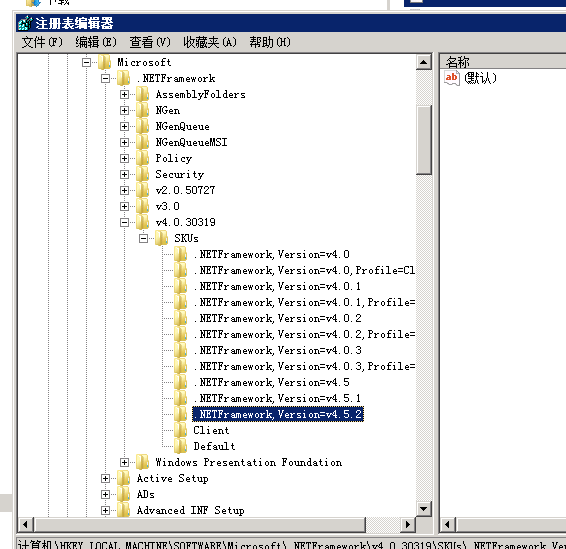Select the Security key label

tap(180, 174)
